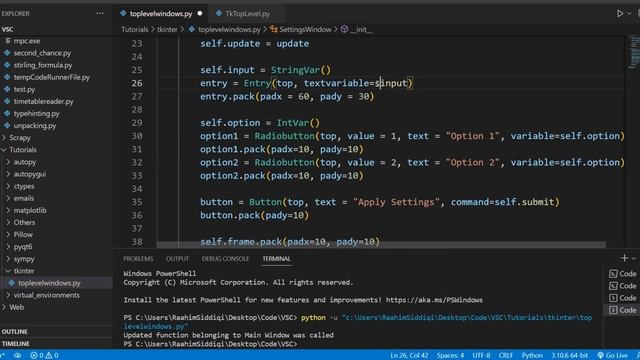Expand the OUTLINE section

(x=15, y=332)
